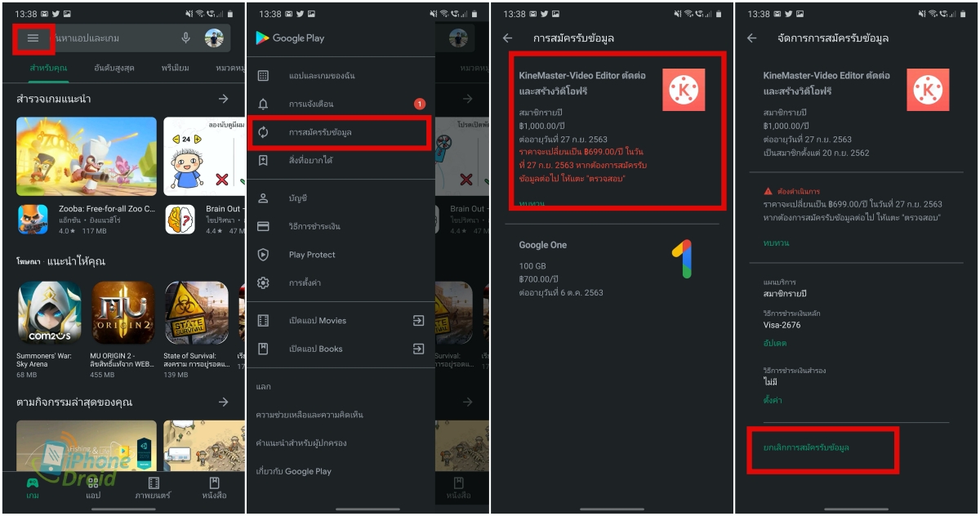Tap the exit icon beside เปิดแอป Books
The height and width of the screenshot is (516, 980).
click(x=418, y=349)
